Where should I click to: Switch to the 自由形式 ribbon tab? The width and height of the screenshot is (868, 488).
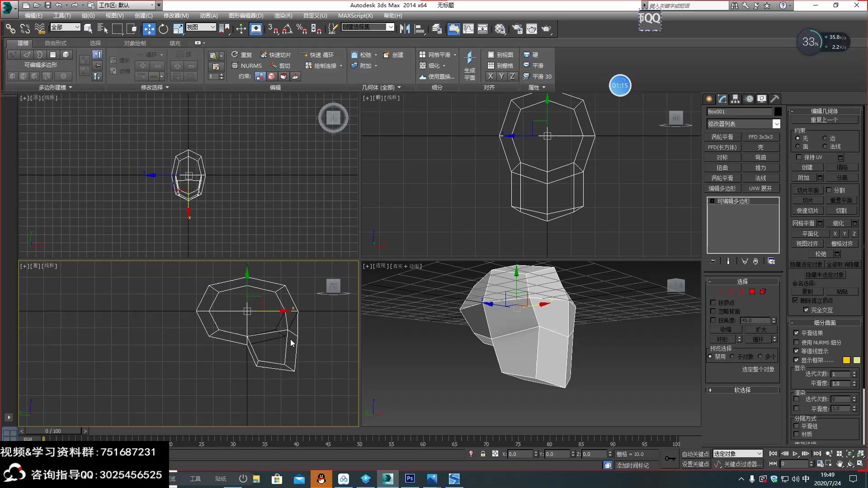click(x=54, y=43)
